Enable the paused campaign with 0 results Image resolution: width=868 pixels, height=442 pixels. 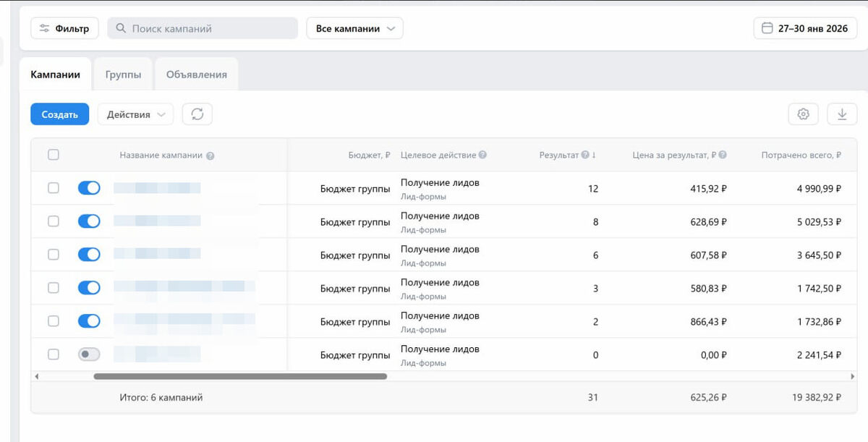coord(89,354)
